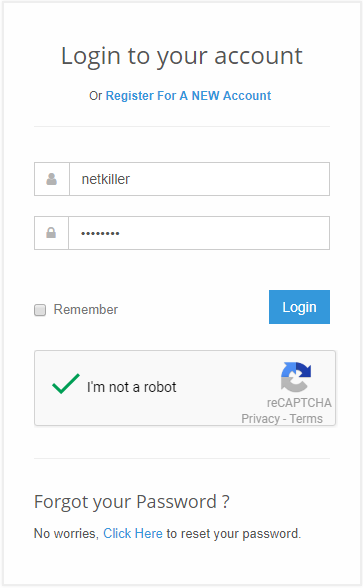This screenshot has height=588, width=363.
Task: Click the green reCAPTCHA checkmark
Action: [x=66, y=384]
